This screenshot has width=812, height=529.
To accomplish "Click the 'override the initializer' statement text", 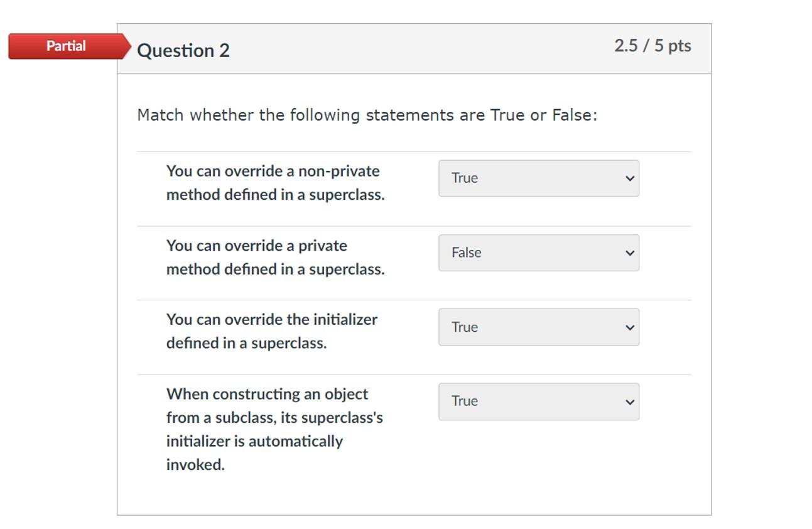I will click(271, 331).
